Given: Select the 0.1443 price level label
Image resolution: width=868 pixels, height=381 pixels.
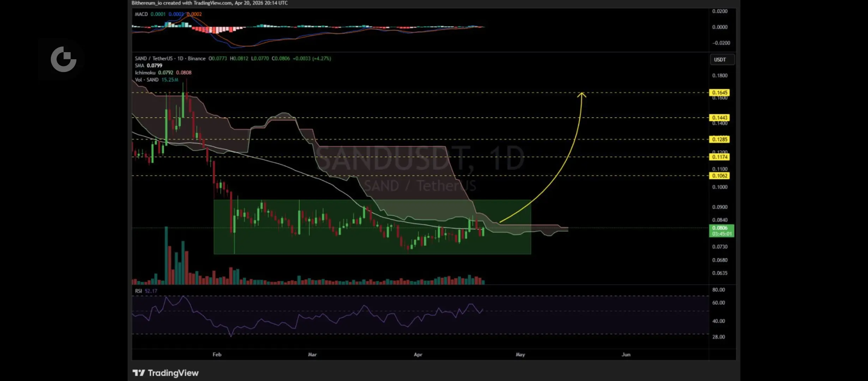Looking at the screenshot, I should (x=719, y=118).
